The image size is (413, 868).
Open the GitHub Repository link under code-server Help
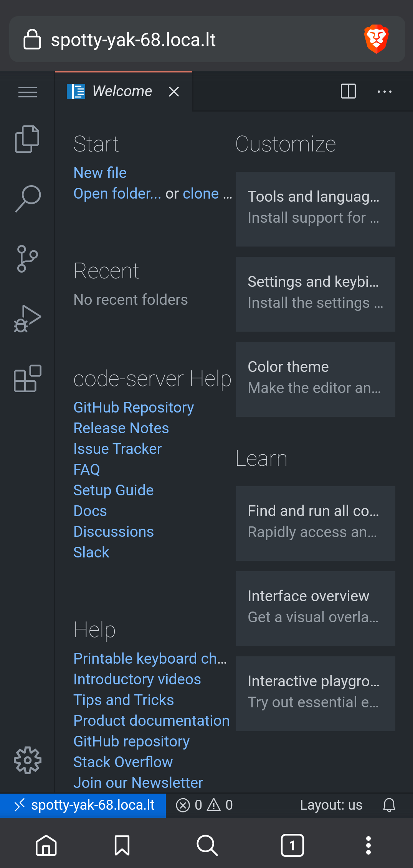point(134,408)
